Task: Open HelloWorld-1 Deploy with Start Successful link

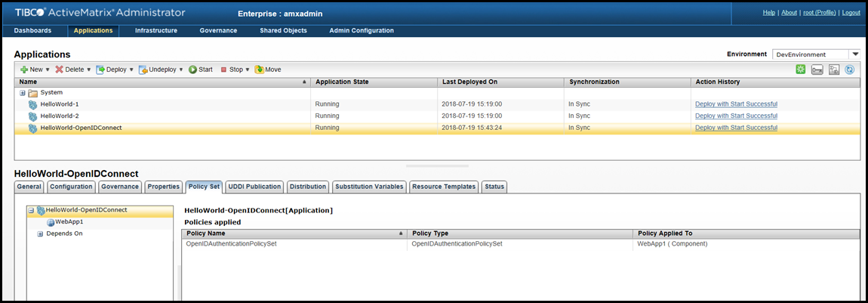Action: point(736,104)
